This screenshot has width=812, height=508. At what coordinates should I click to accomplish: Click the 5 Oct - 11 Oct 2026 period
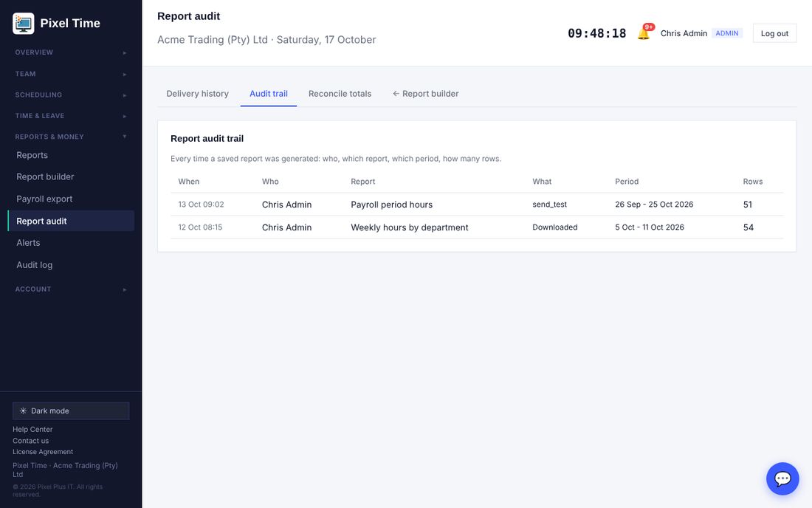[x=650, y=227]
